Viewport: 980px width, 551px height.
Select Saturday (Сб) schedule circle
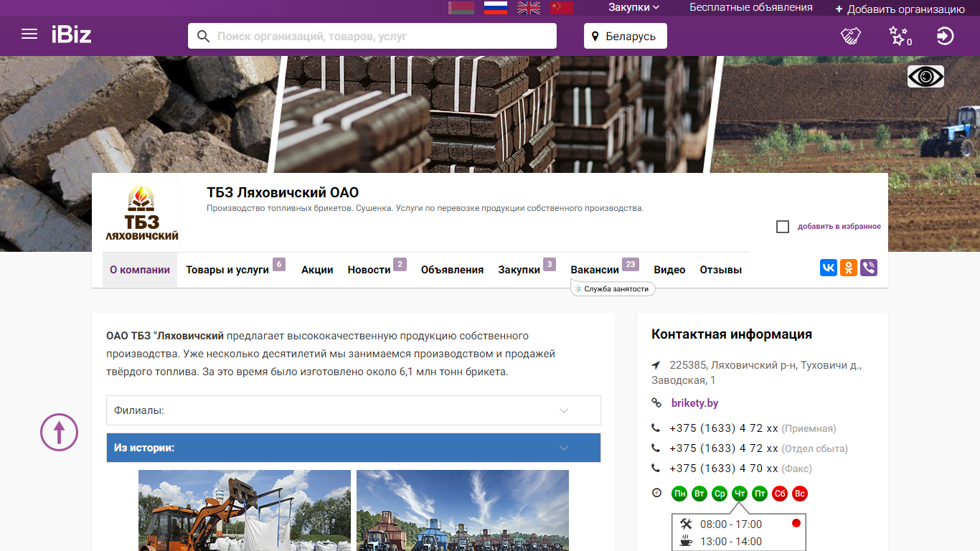(x=780, y=494)
